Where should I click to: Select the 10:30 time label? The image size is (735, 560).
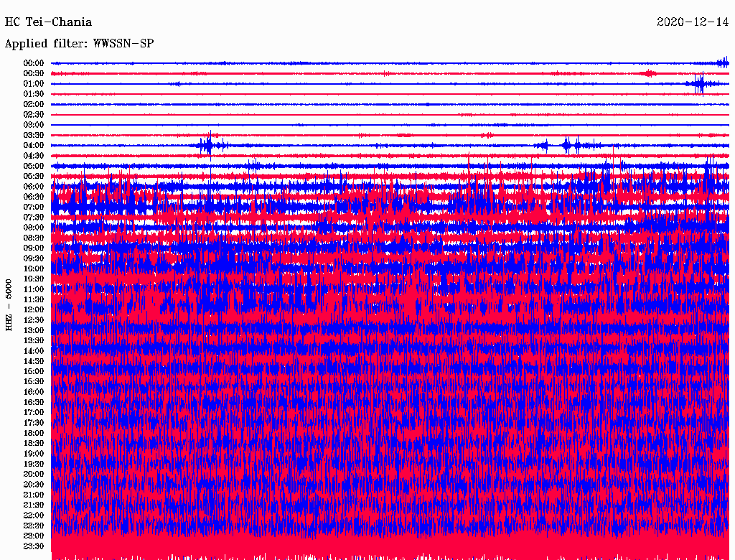pyautogui.click(x=34, y=279)
